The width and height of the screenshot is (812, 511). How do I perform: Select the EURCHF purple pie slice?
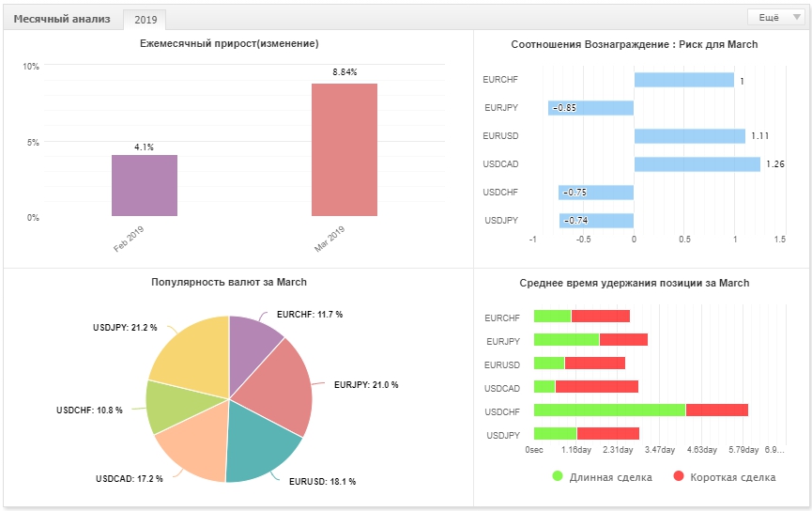tap(252, 352)
